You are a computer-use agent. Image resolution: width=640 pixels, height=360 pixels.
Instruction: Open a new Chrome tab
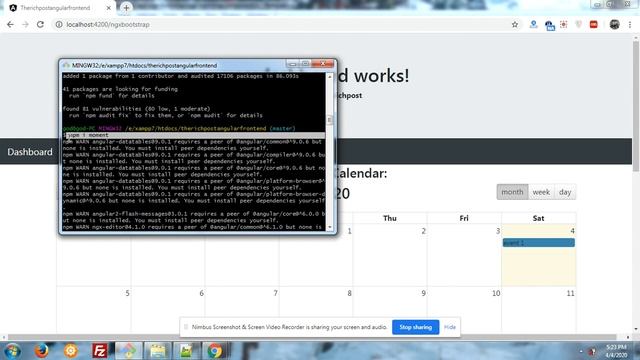[126, 8]
